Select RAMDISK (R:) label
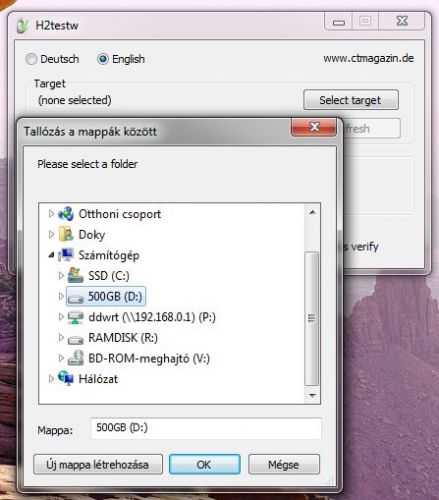The width and height of the screenshot is (439, 500). point(123,338)
